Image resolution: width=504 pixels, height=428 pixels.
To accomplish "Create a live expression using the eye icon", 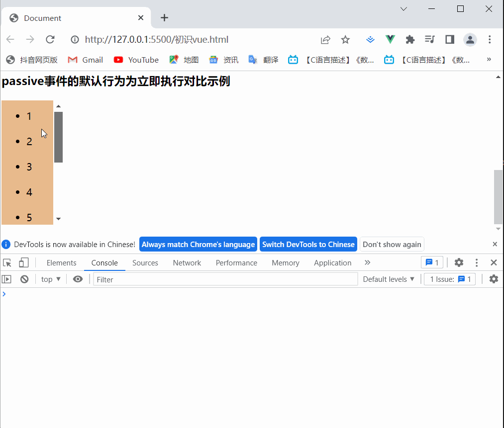I will pos(78,279).
